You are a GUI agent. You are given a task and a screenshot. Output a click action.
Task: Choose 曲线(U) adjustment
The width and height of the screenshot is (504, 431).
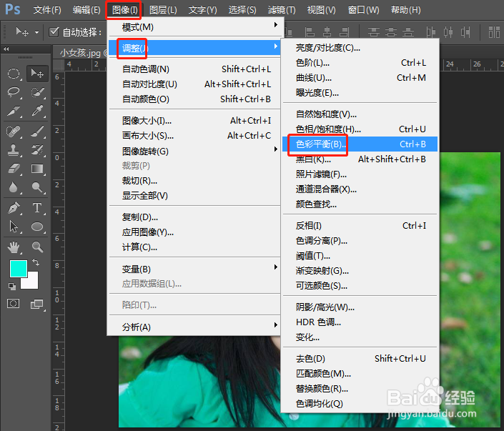[360, 78]
